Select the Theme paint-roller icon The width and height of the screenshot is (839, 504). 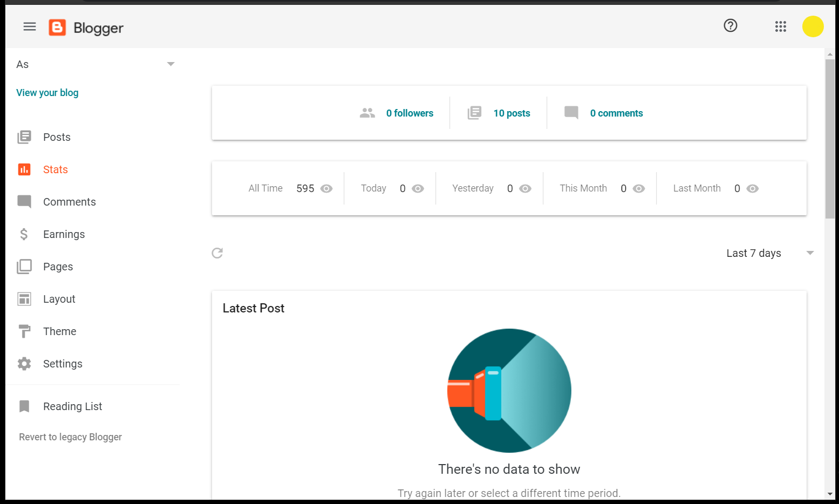point(24,331)
